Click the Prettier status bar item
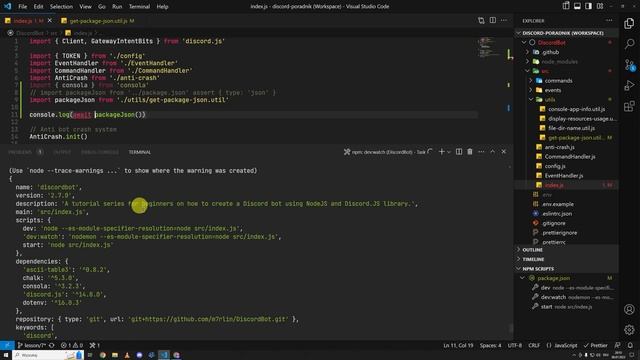640x360 pixels. (x=596, y=345)
